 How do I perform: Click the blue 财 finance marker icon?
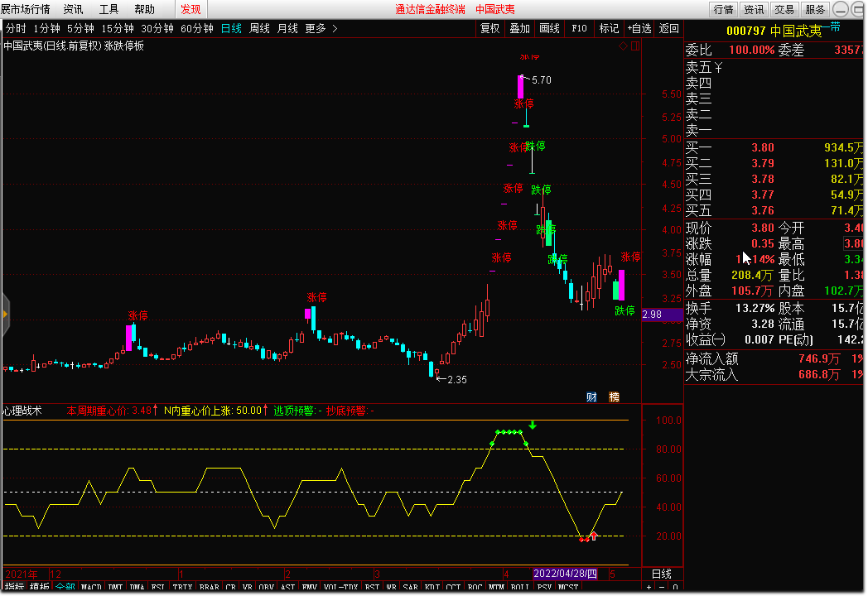pos(591,397)
